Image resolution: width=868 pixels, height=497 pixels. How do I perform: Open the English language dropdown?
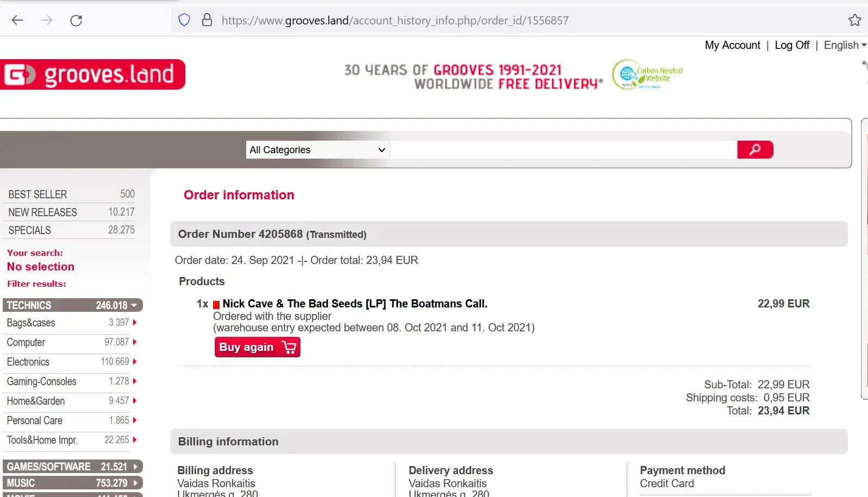click(x=845, y=45)
